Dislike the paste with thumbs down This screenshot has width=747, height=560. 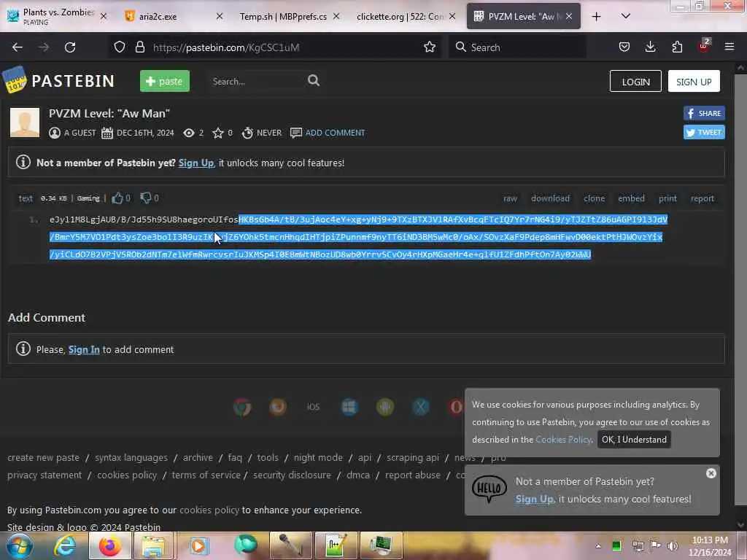click(146, 198)
